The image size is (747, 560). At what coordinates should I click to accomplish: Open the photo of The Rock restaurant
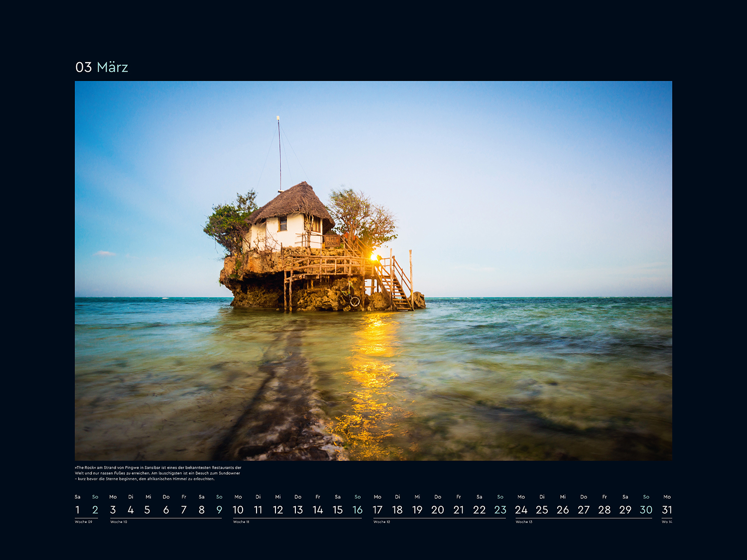tap(373, 270)
